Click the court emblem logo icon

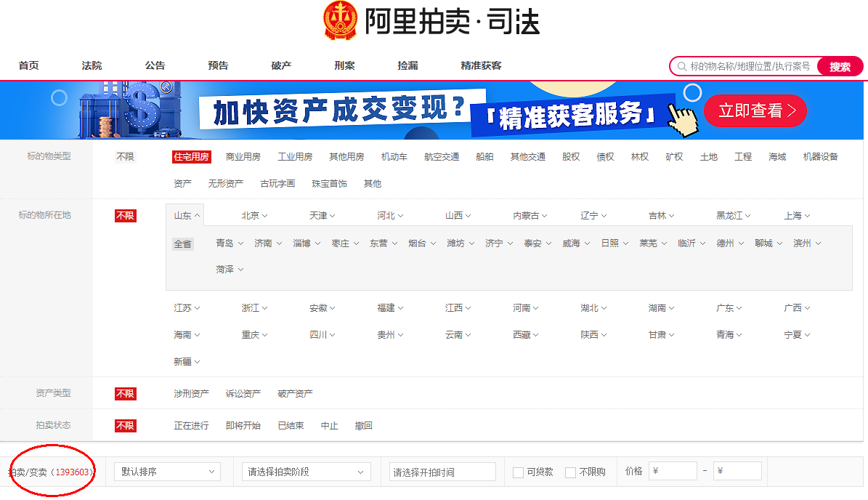340,20
